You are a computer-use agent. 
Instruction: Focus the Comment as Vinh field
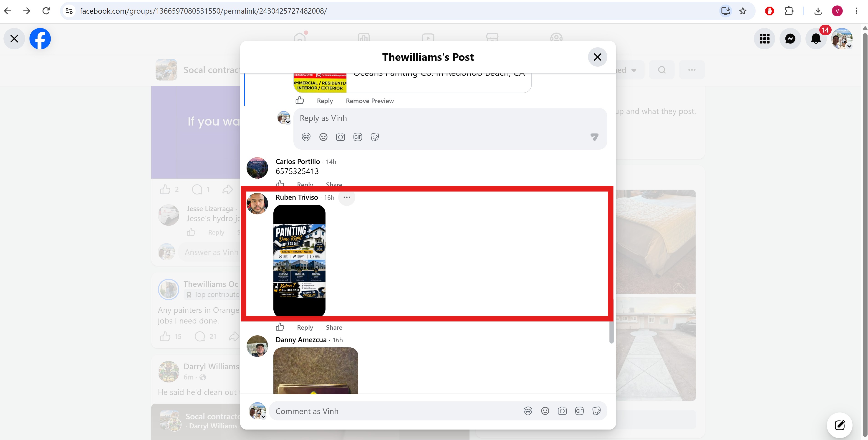click(x=394, y=411)
